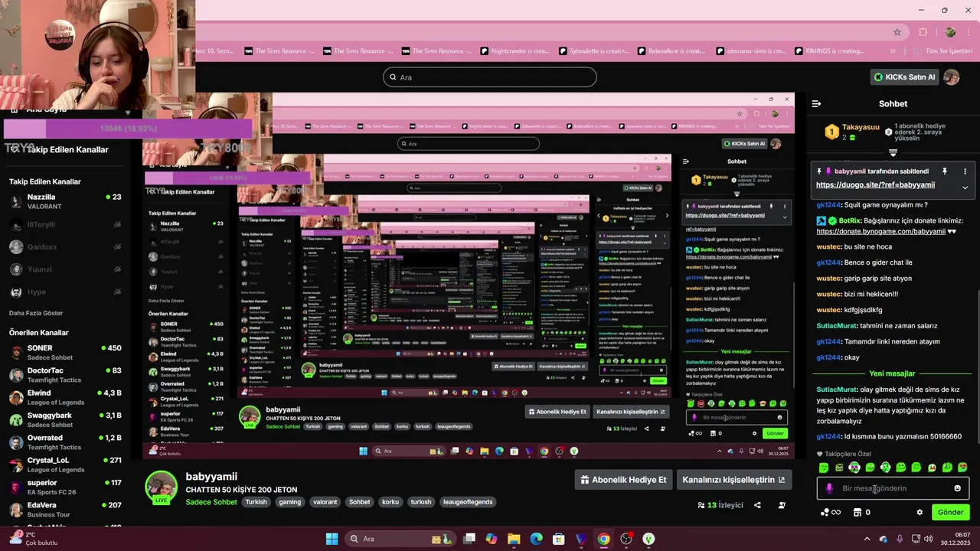Open Nazzilla VALORANT followed channel
This screenshot has width=980, height=551.
(x=65, y=202)
